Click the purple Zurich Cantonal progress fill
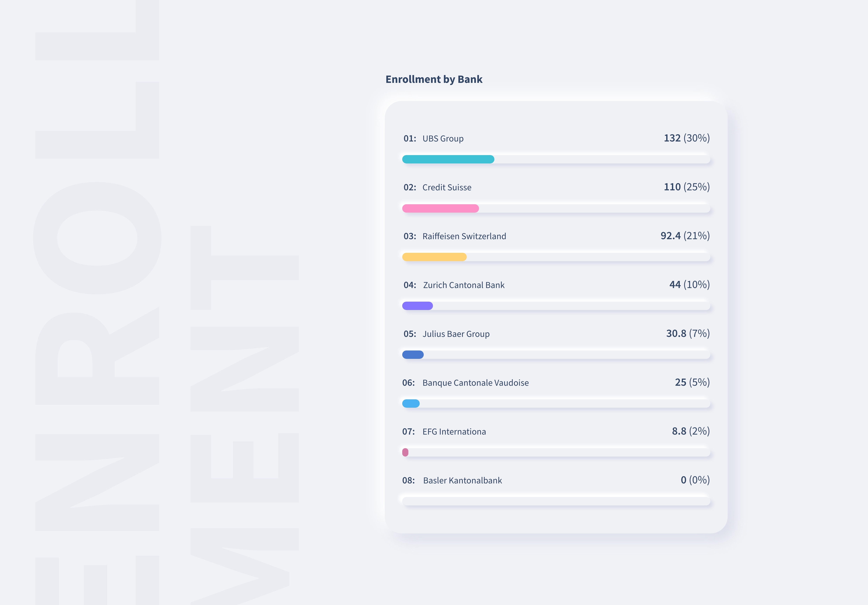868x605 pixels. pos(417,306)
